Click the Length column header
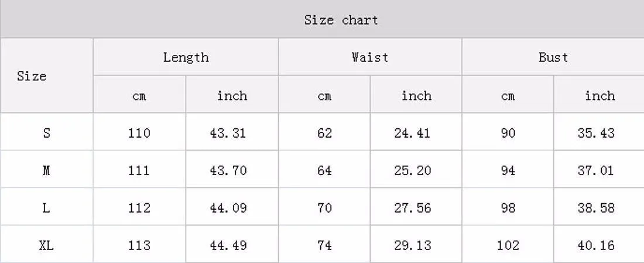This screenshot has width=644, height=263. (x=186, y=57)
